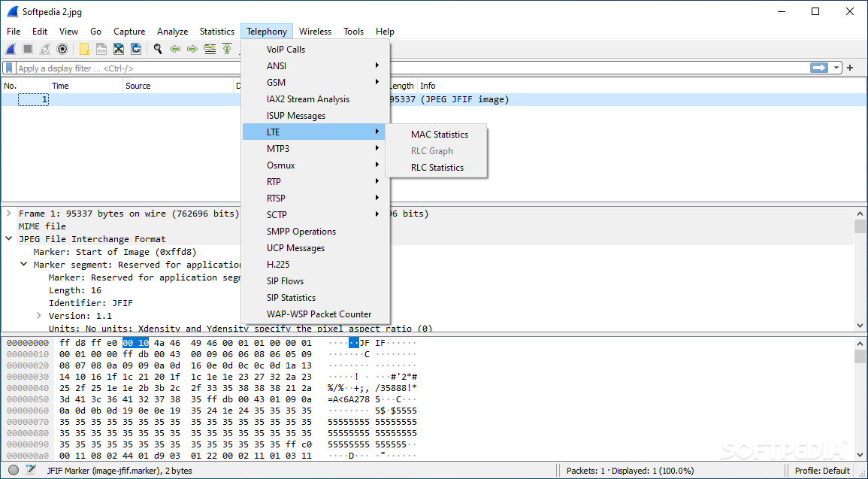Viewport: 868px width, 479px height.
Task: Open the ANSI submenu
Action: click(x=316, y=66)
